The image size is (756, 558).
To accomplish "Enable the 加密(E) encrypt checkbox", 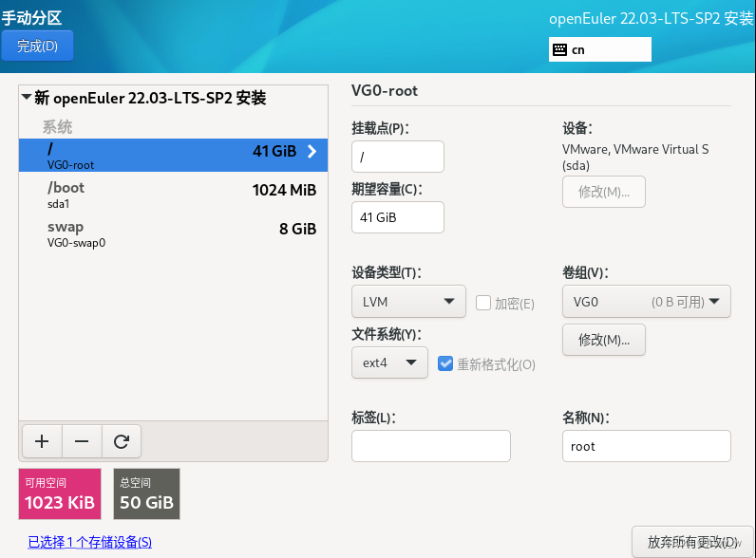I will click(x=483, y=303).
